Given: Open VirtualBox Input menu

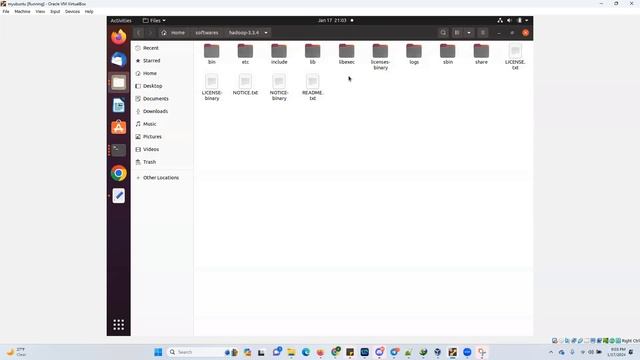Looking at the screenshot, I should click(55, 11).
